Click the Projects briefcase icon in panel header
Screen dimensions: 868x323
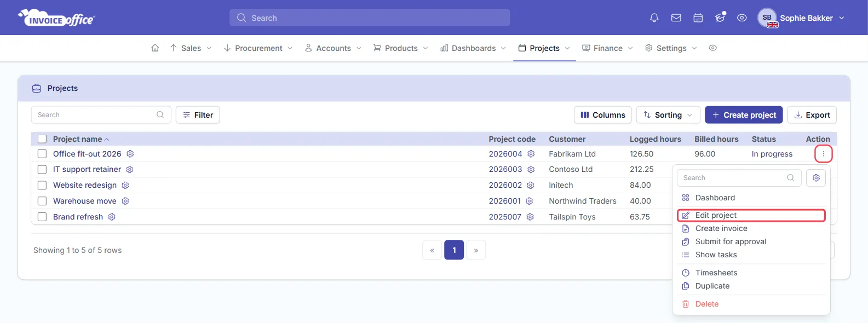click(x=37, y=88)
